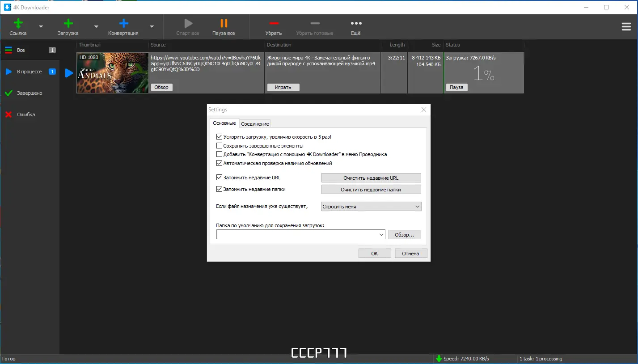
Task: Click the 1 task: 1 processing status text
Action: point(541,359)
